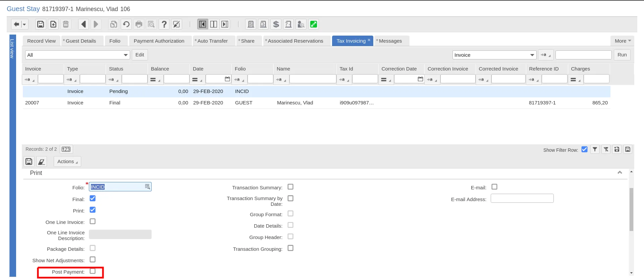Open the Payment Authorization tab
The width and height of the screenshot is (644, 280).
coord(159,41)
